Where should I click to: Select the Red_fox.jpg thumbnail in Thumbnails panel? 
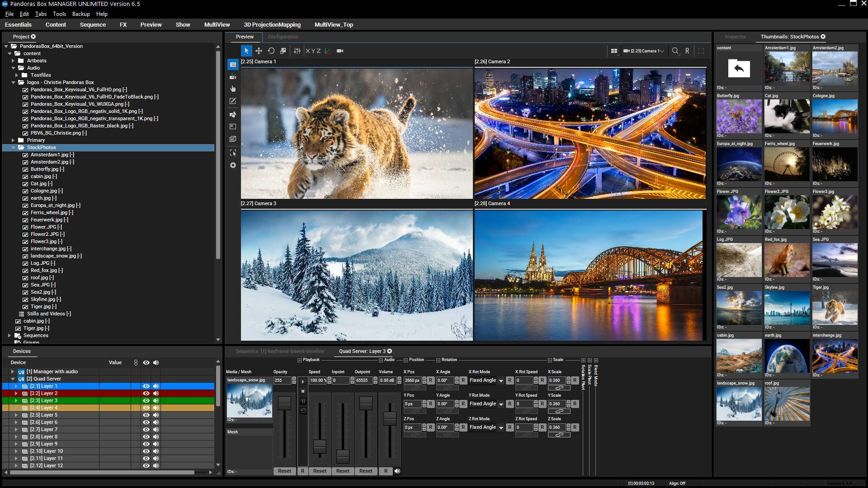tap(787, 261)
